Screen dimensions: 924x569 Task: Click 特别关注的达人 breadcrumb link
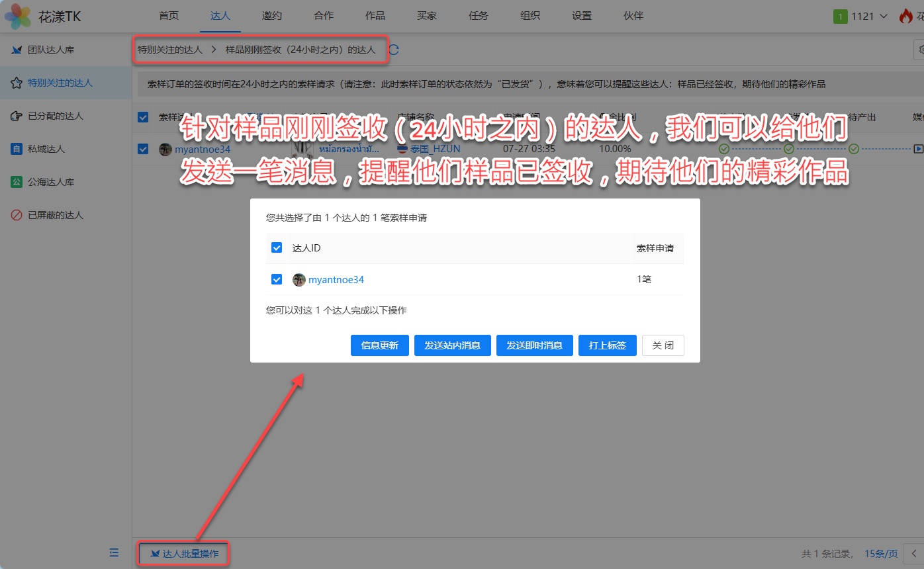click(x=170, y=50)
